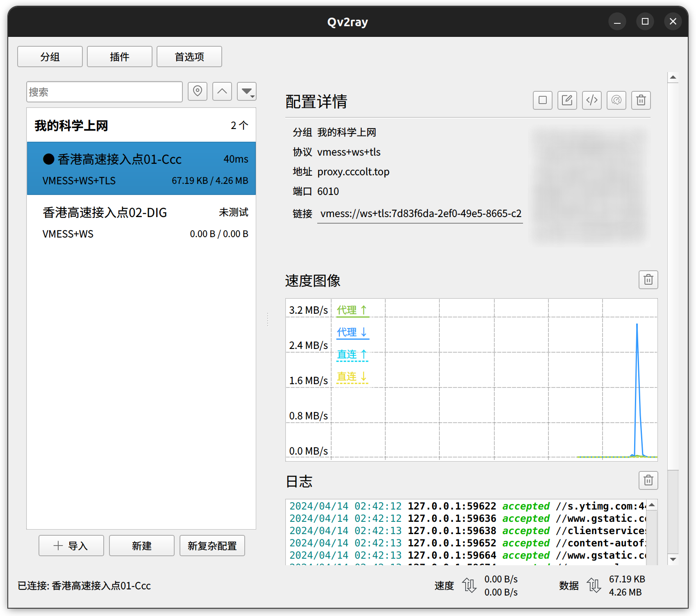Click the main panel scrollbar up arrow
696x616 pixels.
[673, 77]
